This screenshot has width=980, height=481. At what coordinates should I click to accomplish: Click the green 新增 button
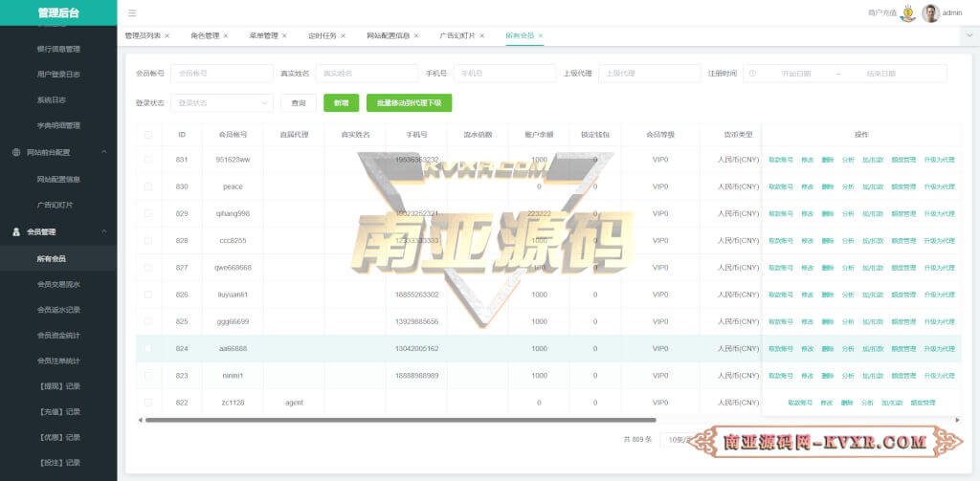341,102
